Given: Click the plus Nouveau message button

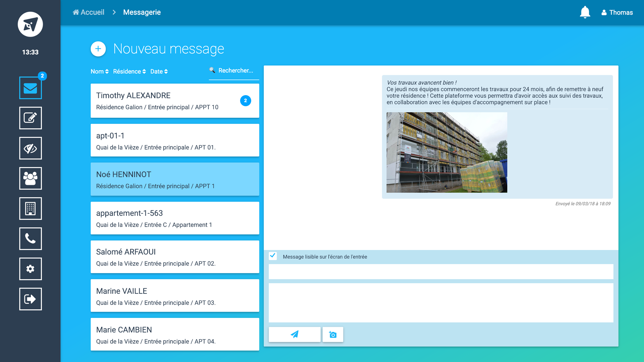Looking at the screenshot, I should (x=98, y=49).
